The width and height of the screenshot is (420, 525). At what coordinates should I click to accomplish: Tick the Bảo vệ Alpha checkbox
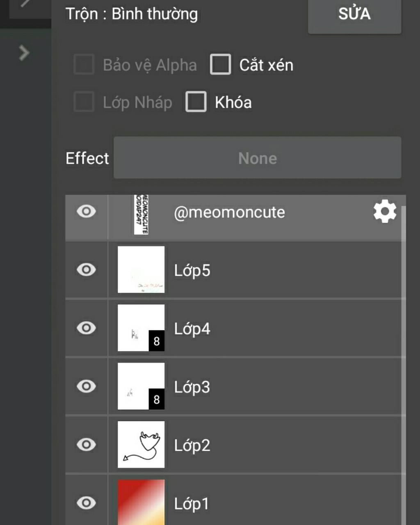coord(84,65)
